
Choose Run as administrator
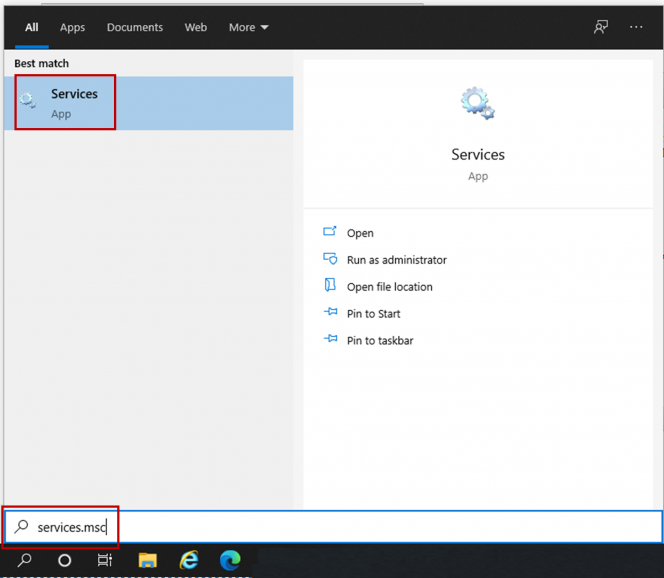[397, 260]
